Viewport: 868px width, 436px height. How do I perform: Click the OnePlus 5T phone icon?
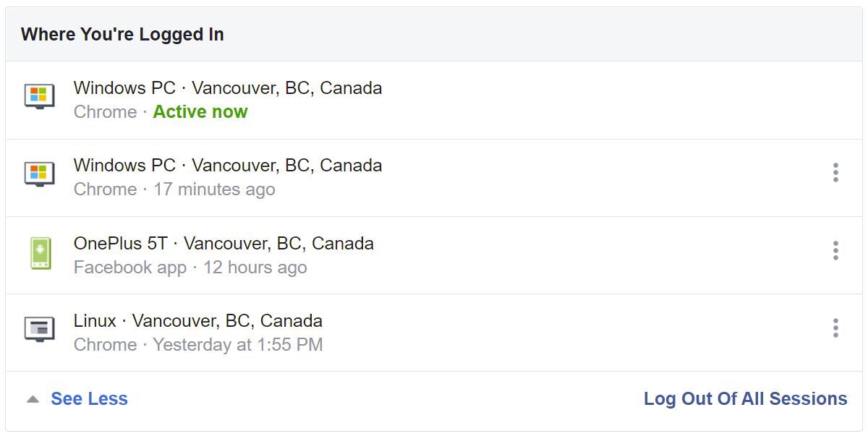40,253
